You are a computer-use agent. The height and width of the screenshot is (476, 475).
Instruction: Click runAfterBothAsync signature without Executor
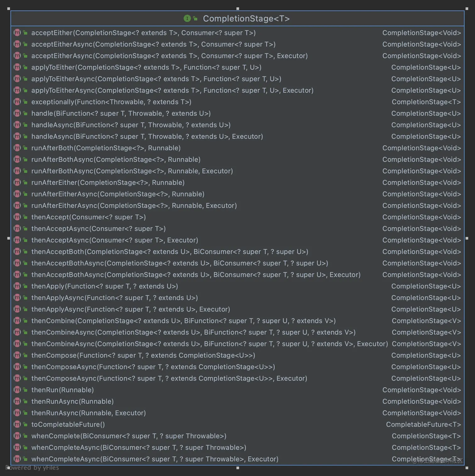point(116,160)
